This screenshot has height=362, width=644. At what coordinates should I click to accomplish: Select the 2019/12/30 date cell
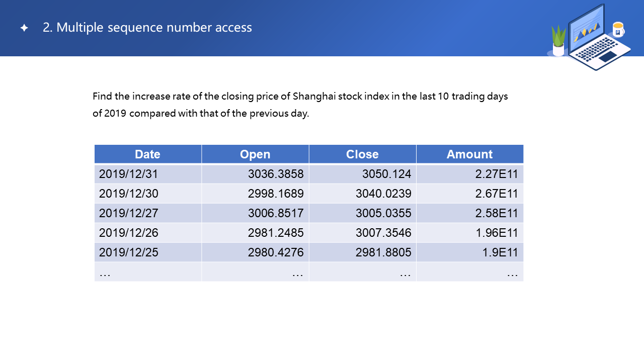tap(128, 194)
